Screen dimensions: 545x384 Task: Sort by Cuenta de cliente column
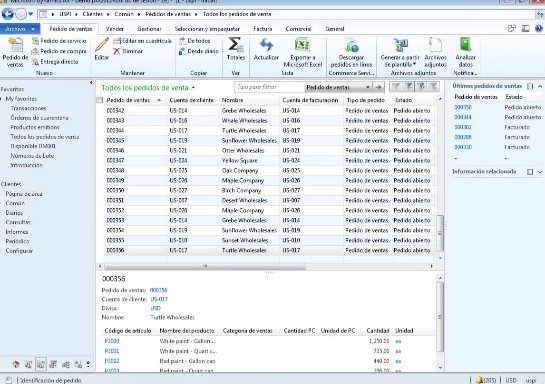[x=192, y=100]
